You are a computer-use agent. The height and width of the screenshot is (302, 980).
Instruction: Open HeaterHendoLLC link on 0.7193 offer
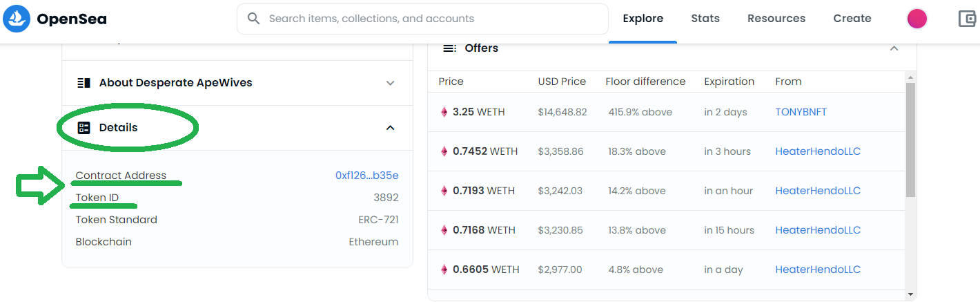818,191
